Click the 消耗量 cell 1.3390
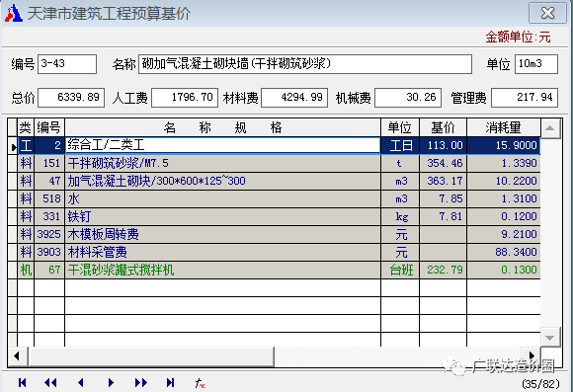The width and height of the screenshot is (573, 392). click(x=504, y=163)
